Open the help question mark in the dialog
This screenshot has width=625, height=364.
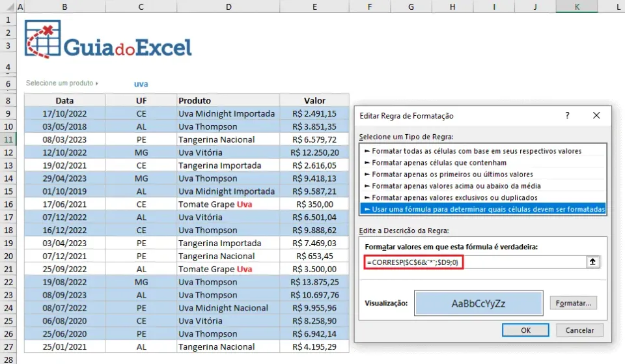[567, 116]
